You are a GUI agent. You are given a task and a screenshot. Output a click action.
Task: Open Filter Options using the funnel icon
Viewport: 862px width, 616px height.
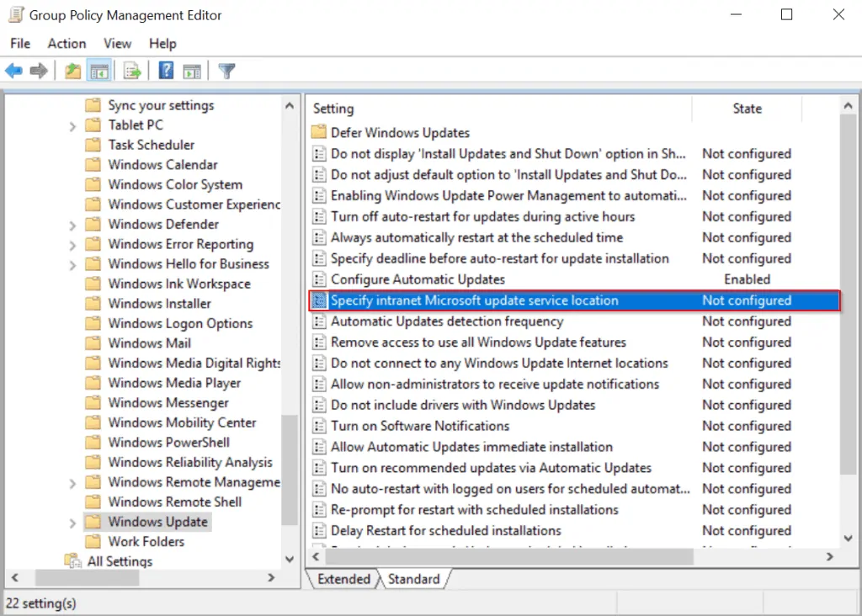(226, 70)
